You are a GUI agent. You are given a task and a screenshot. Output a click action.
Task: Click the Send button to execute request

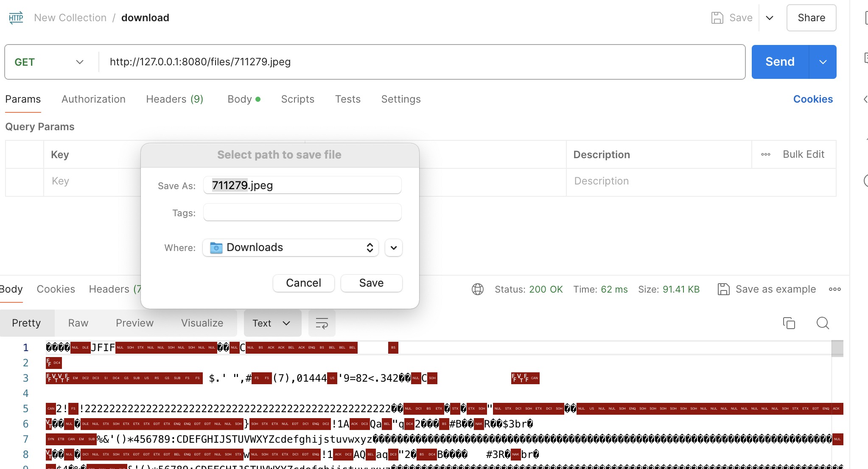click(780, 62)
